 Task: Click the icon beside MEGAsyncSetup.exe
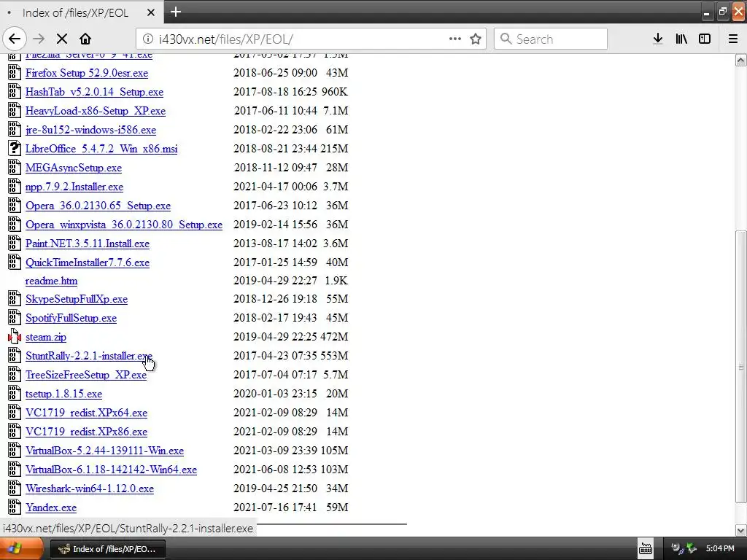15,168
